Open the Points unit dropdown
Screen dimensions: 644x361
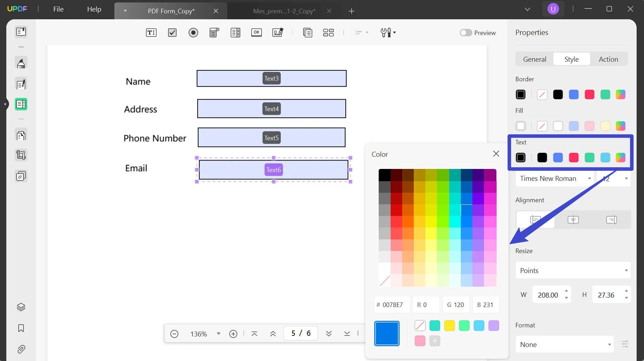click(x=573, y=271)
